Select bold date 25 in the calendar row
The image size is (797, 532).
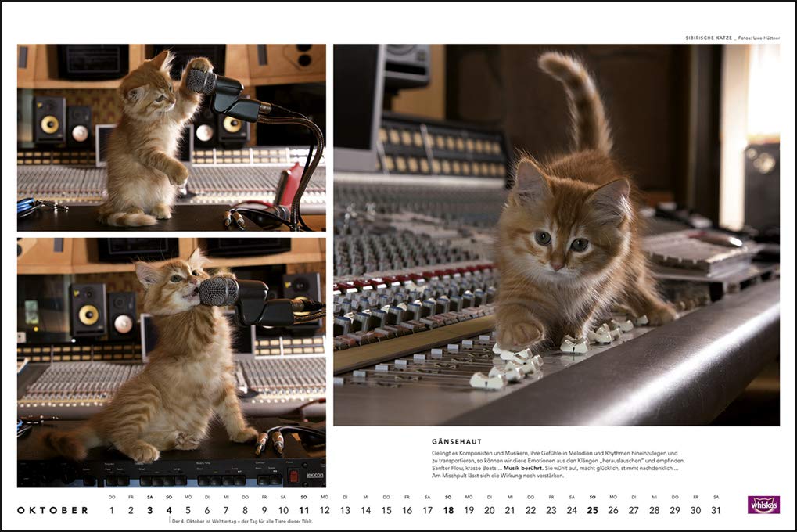click(592, 510)
